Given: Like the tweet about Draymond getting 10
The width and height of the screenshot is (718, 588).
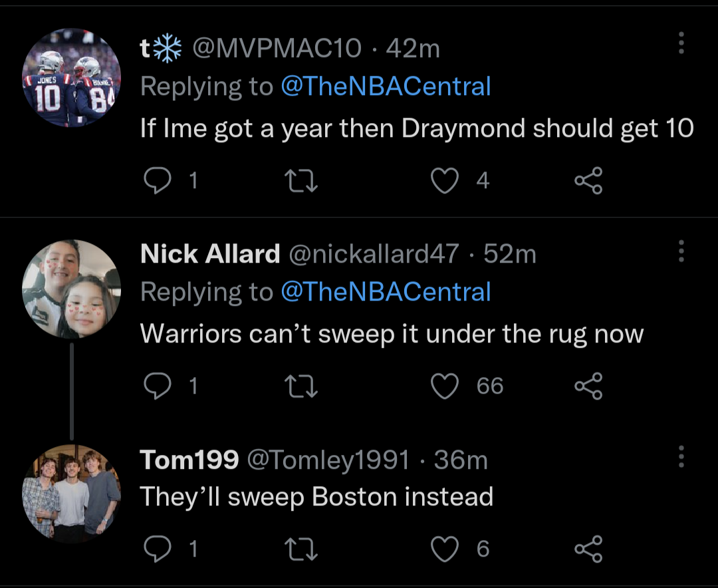Looking at the screenshot, I should click(x=444, y=180).
